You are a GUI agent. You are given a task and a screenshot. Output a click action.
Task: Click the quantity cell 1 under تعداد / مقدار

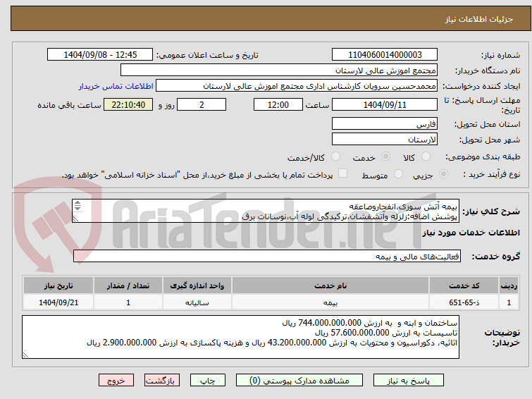(128, 302)
